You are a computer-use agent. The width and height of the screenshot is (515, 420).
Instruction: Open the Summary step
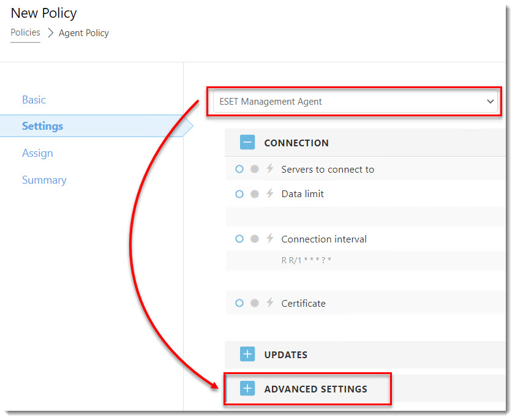(x=44, y=180)
